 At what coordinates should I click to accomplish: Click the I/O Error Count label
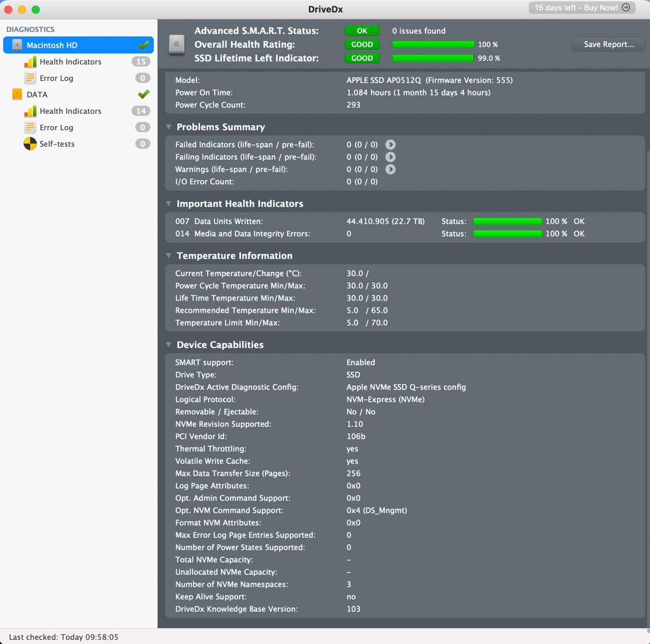[205, 182]
